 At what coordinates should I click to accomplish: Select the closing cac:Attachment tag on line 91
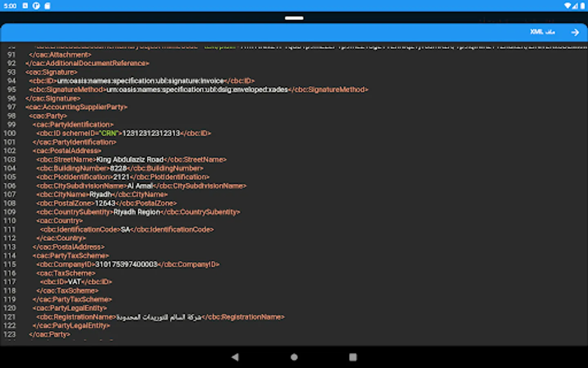coord(60,54)
